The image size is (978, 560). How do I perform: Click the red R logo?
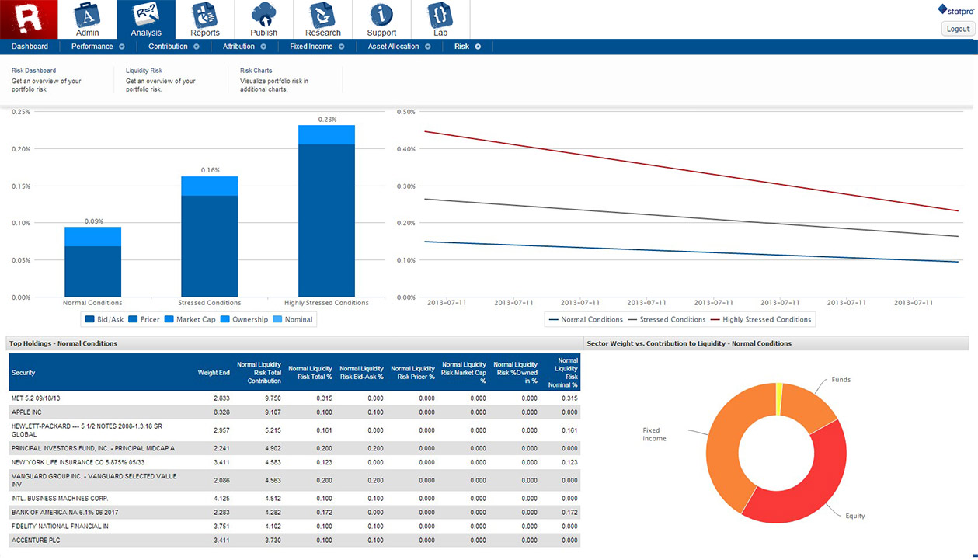click(30, 19)
